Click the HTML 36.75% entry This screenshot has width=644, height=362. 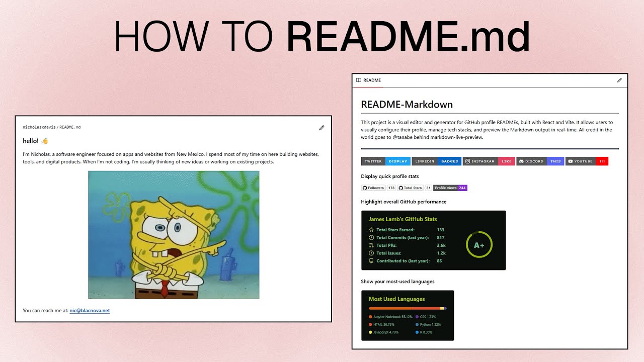[382, 325]
